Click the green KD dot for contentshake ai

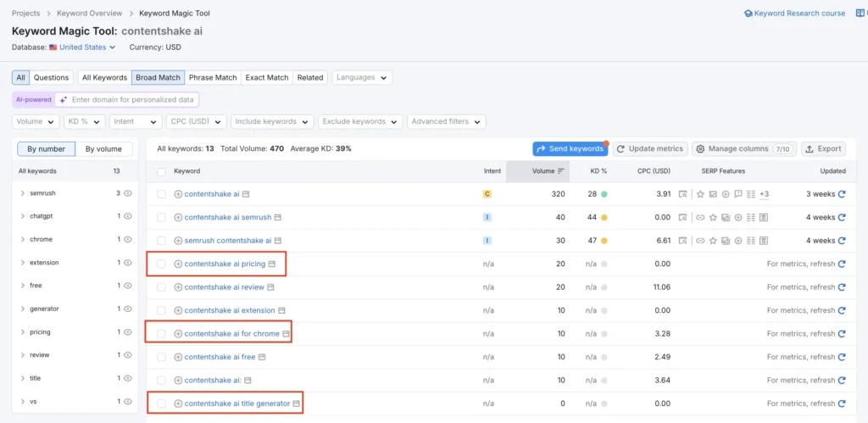coord(604,194)
